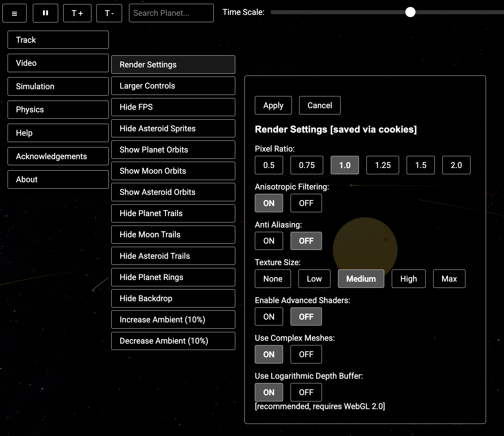Screen dimensions: 504x436
Task: Open the Render Settings menu item
Action: [x=173, y=65]
